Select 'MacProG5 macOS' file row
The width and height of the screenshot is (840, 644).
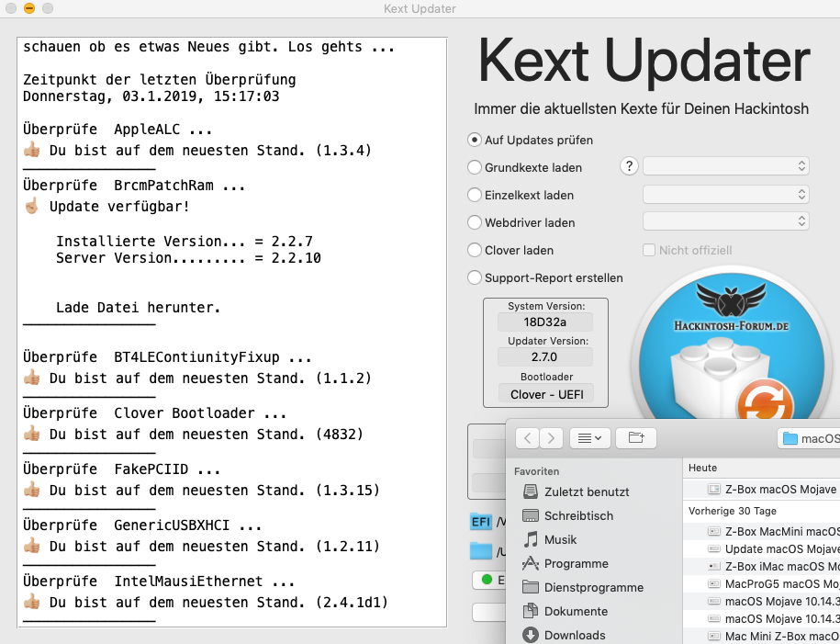coord(762,584)
